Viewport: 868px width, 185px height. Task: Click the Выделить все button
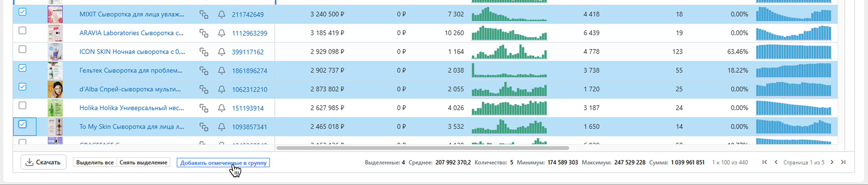(x=95, y=162)
